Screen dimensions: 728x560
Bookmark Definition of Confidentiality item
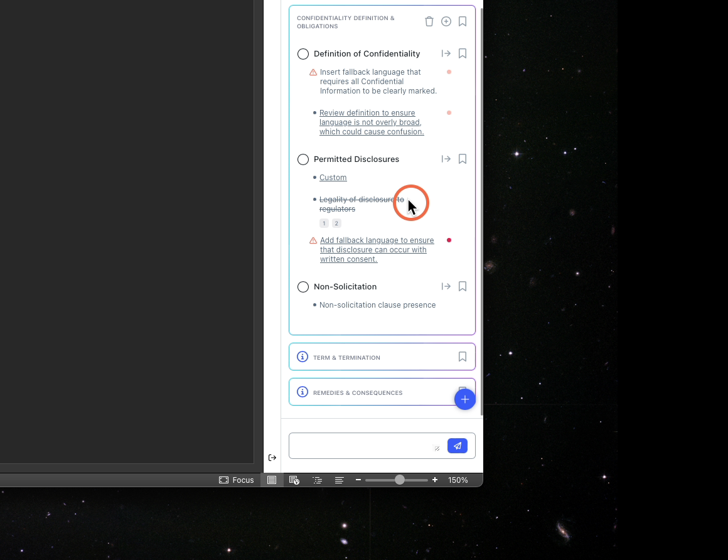coord(463,53)
